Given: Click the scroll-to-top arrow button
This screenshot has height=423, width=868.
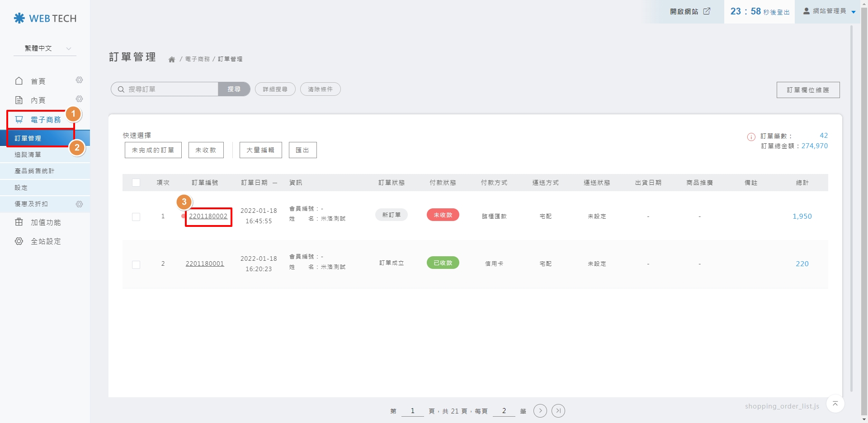Looking at the screenshot, I should 835,404.
